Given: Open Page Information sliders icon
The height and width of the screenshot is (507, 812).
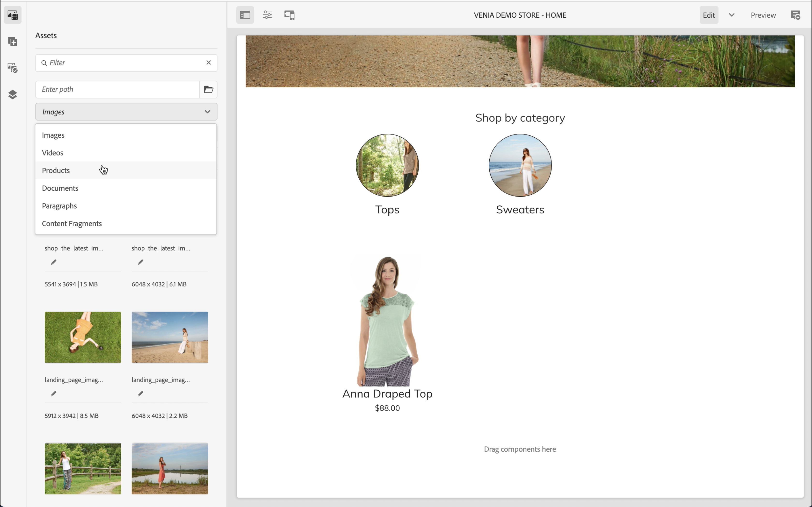Looking at the screenshot, I should [x=267, y=15].
